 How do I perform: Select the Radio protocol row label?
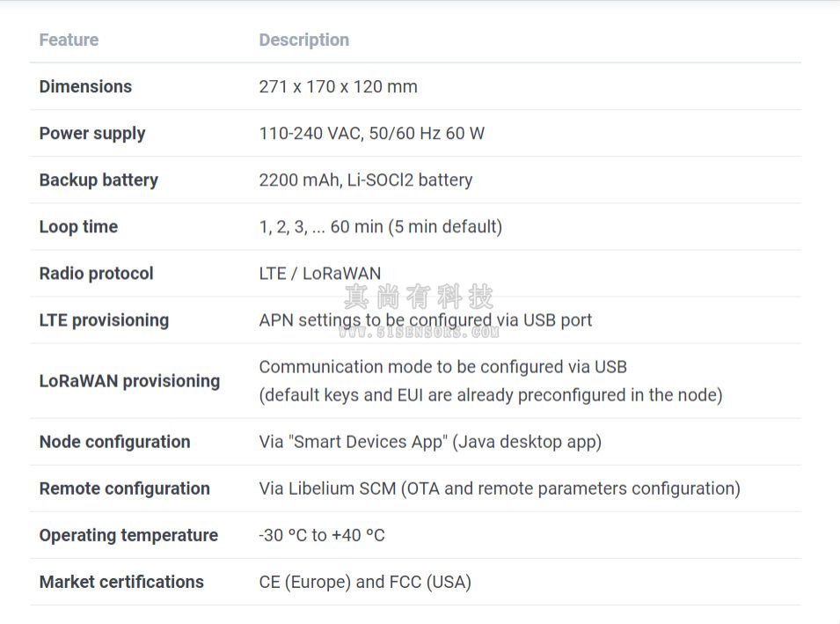(96, 274)
